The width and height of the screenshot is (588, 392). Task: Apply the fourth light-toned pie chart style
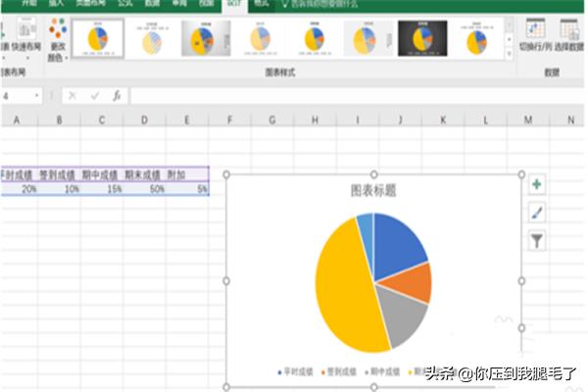[261, 38]
